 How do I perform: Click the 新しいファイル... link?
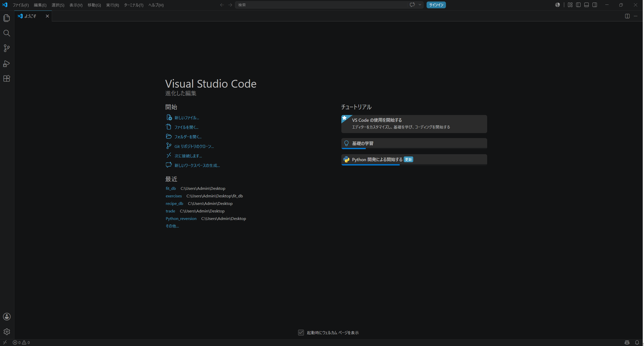[x=187, y=118]
